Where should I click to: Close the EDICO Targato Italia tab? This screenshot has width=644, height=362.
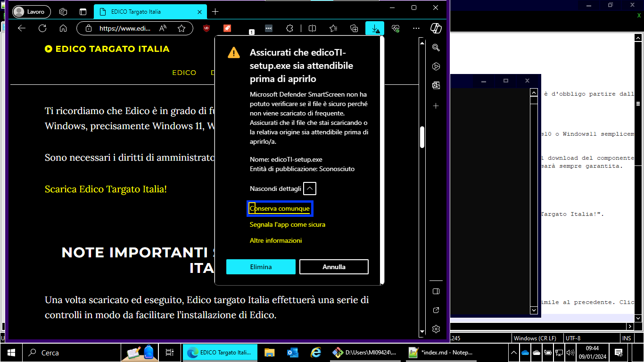click(x=200, y=11)
